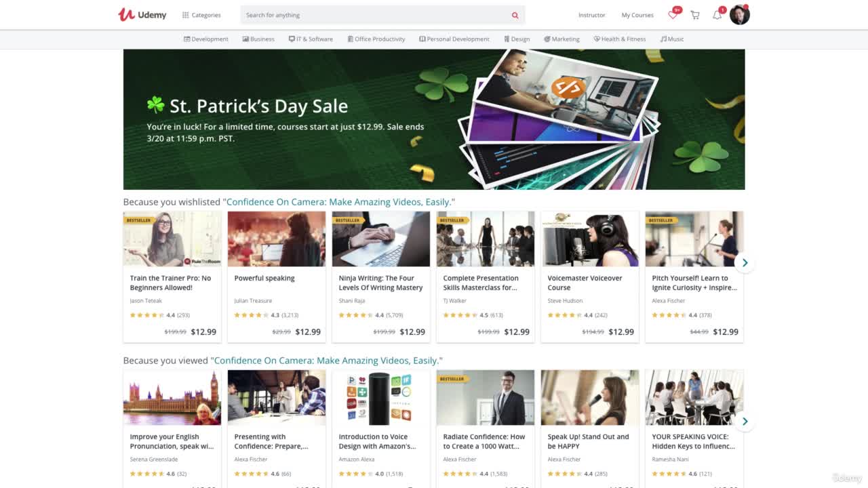Screen dimensions: 868x488
Task: Click the Presenting with Confidence title
Action: pyautogui.click(x=271, y=441)
